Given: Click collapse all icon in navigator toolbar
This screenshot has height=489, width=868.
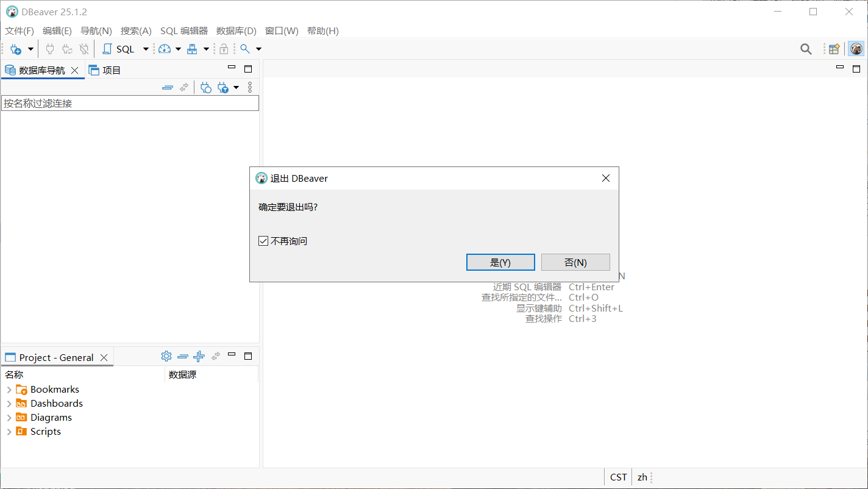Looking at the screenshot, I should pos(168,88).
